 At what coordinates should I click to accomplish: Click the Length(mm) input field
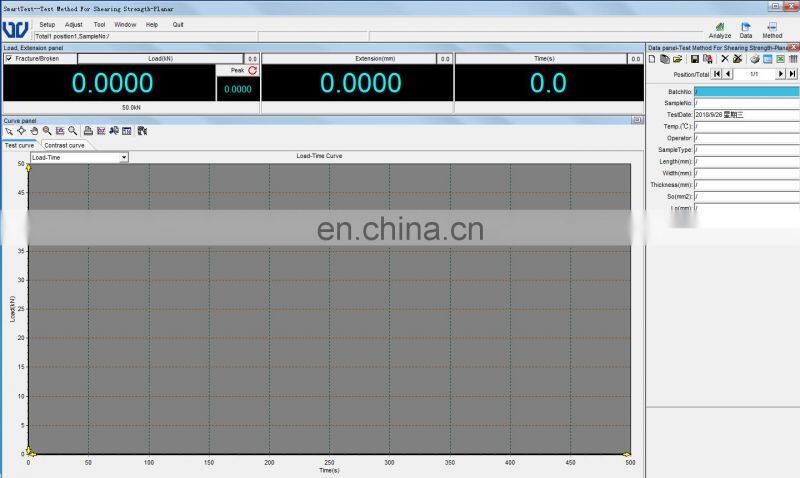(747, 162)
